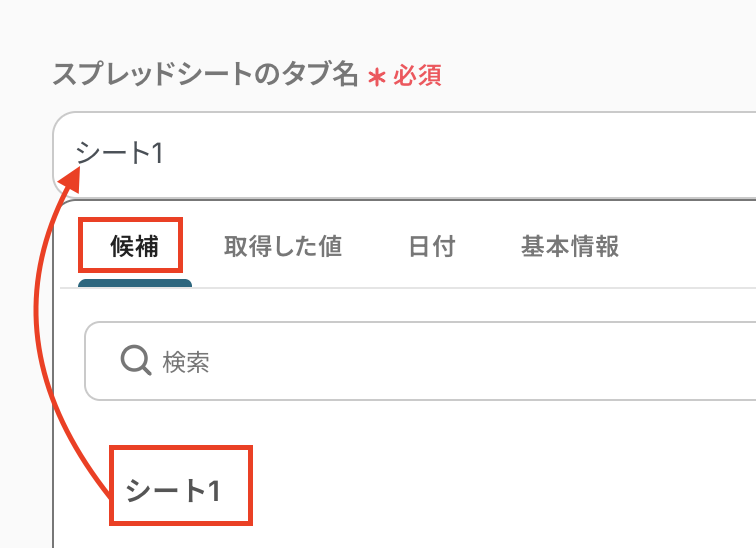Click the スプレッドシートのタブ名 field label
Image resolution: width=756 pixels, height=548 pixels.
205,76
